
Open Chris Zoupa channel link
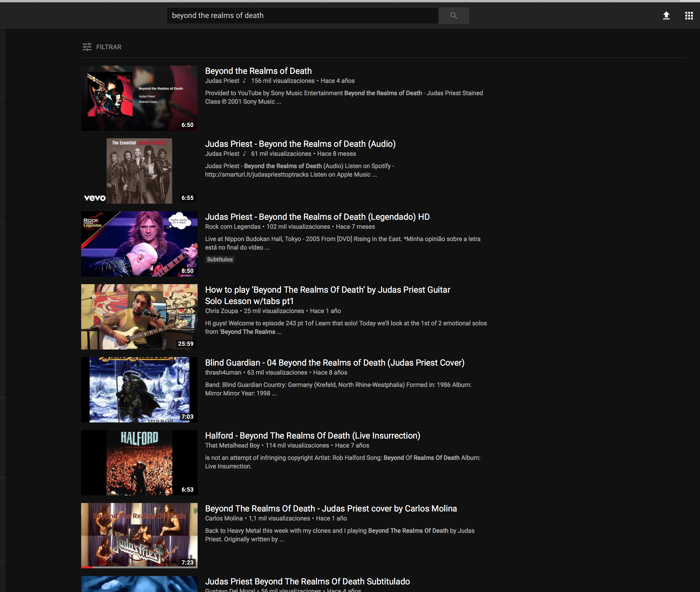coord(221,311)
